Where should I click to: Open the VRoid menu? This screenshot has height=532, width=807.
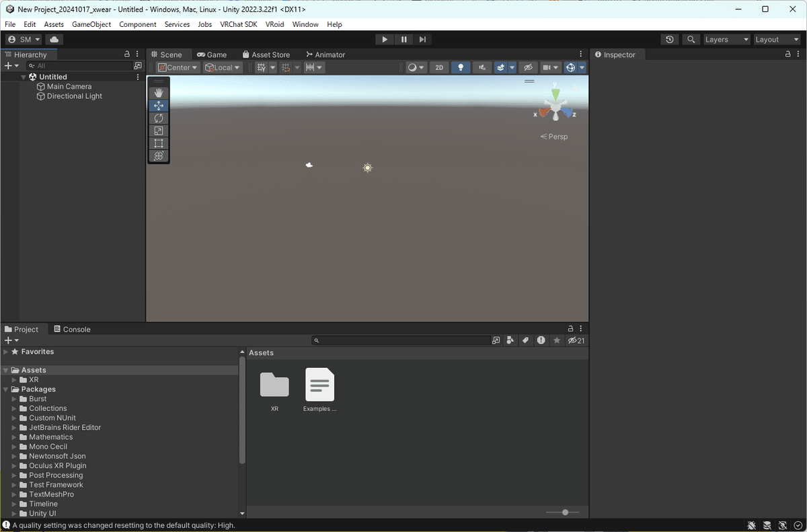click(x=274, y=24)
